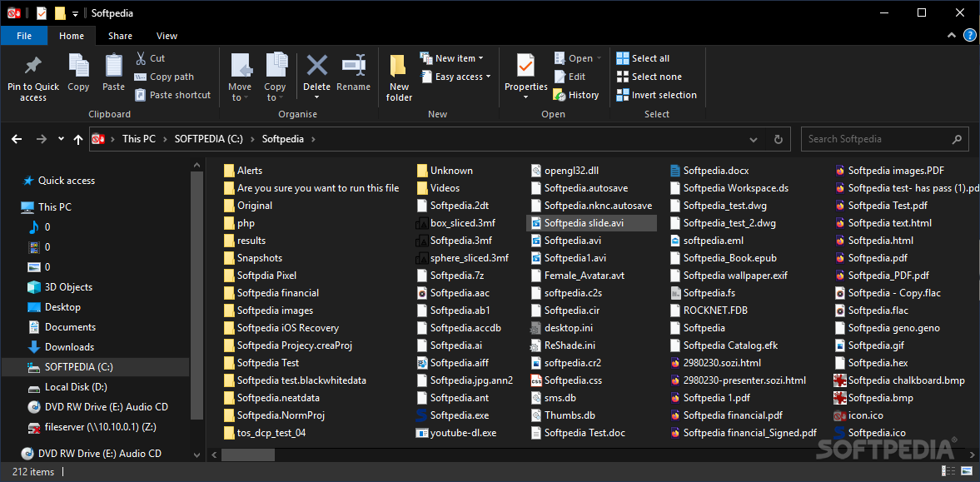Select the Alerts folder

(243, 170)
